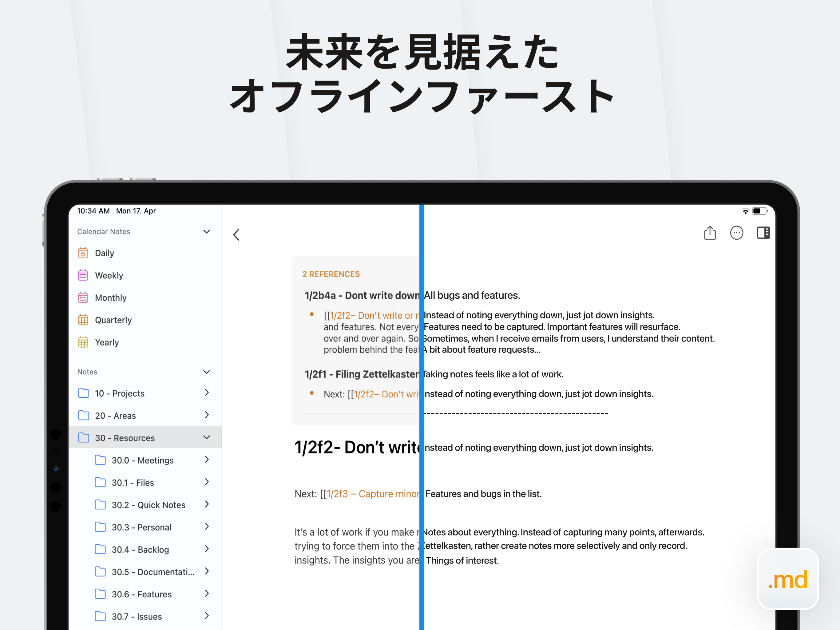840x630 pixels.
Task: Collapse the Notes section chevron
Action: [207, 372]
